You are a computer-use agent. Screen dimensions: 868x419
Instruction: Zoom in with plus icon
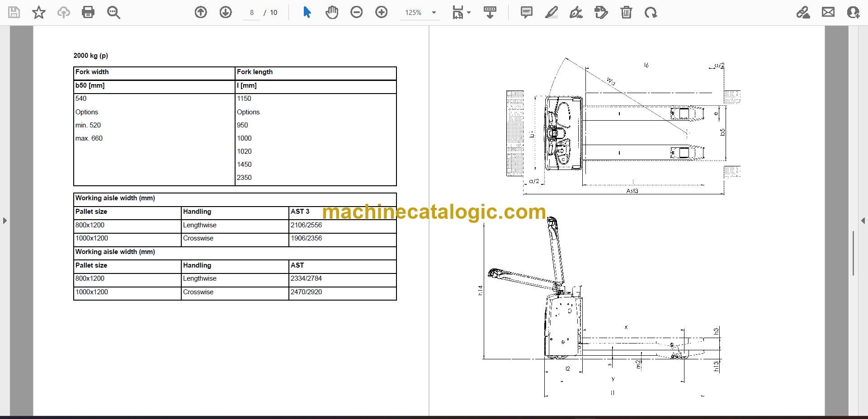[x=382, y=12]
